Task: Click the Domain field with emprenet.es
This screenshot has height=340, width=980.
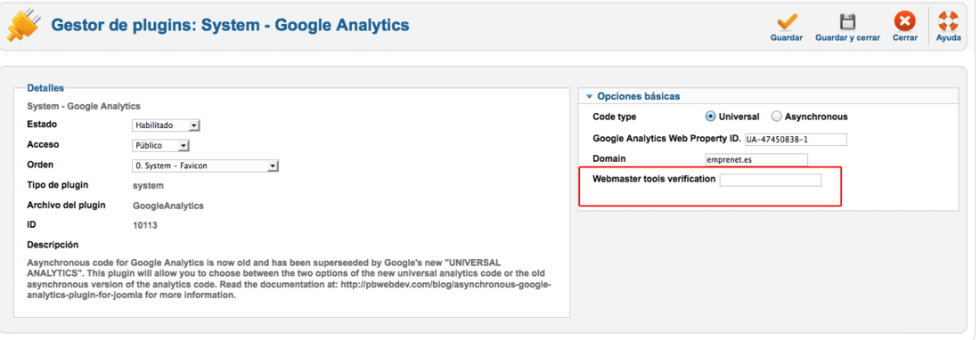Action: [756, 159]
